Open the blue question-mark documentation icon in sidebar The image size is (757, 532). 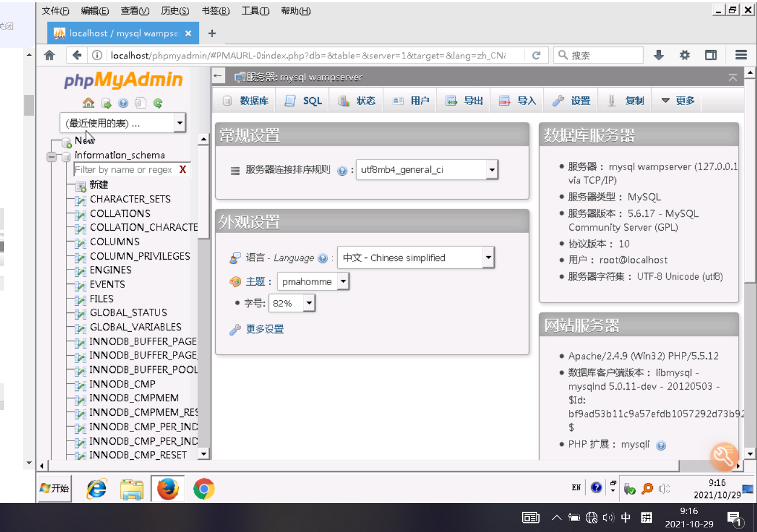123,103
